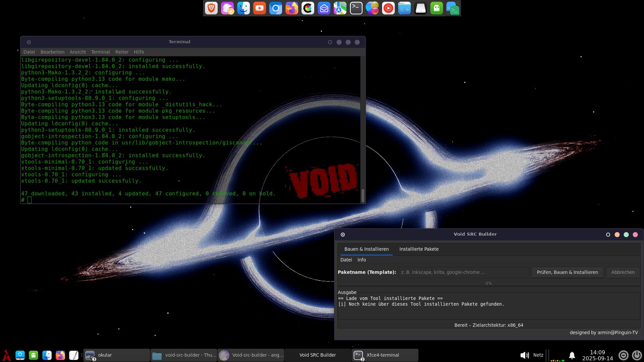
Task: Open the green ghost app in the dock
Action: [437, 8]
